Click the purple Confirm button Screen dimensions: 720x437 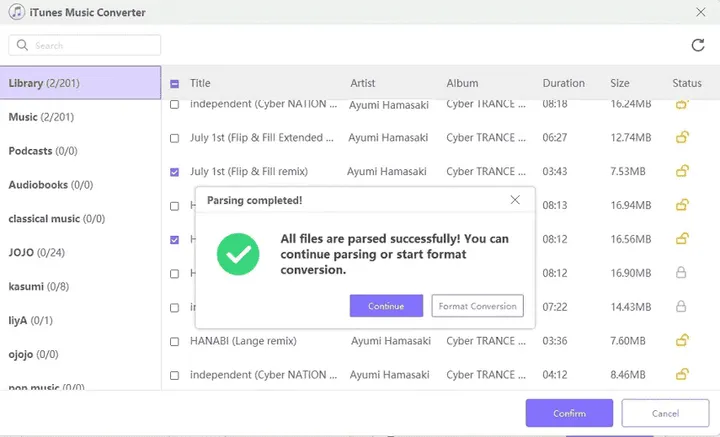pyautogui.click(x=569, y=413)
